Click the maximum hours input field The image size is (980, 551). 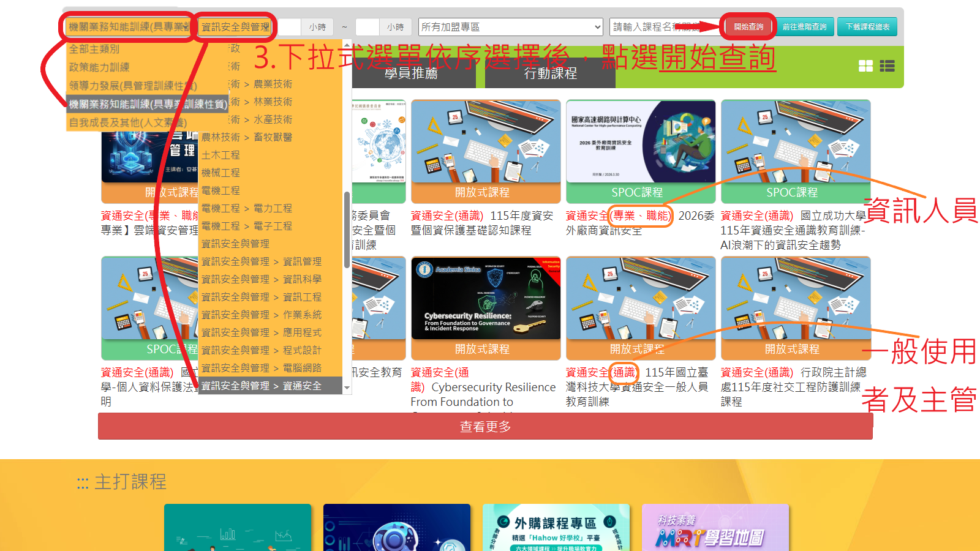367,27
